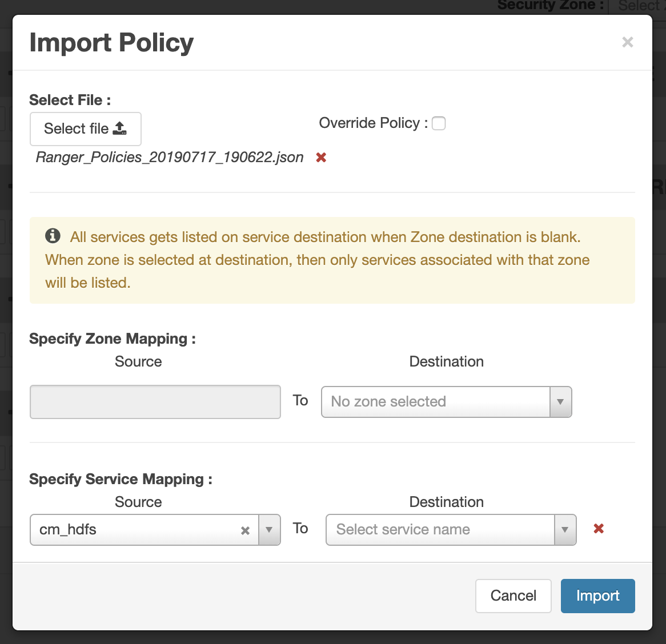This screenshot has width=666, height=644.
Task: Expand the cm_hdfs source service arrow
Action: [269, 530]
